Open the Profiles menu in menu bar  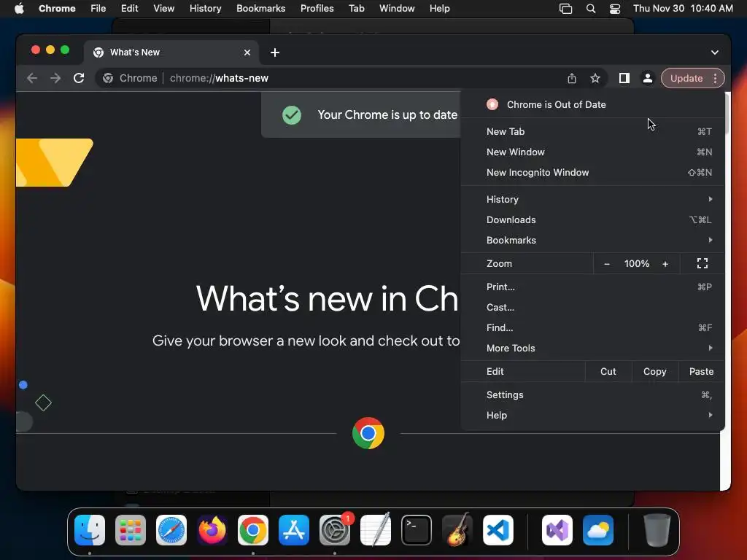click(x=317, y=9)
